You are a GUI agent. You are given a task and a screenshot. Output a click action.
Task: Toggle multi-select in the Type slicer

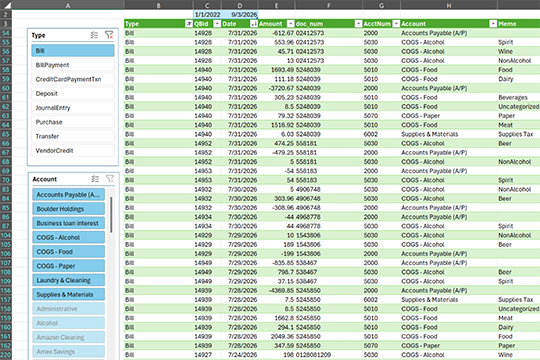click(94, 35)
